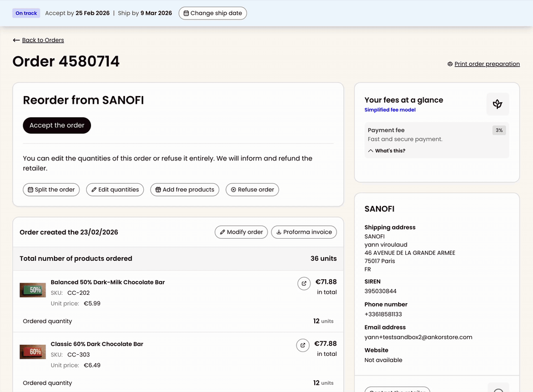This screenshot has width=533, height=392.
Task: Click Website Not available value
Action: [383, 360]
